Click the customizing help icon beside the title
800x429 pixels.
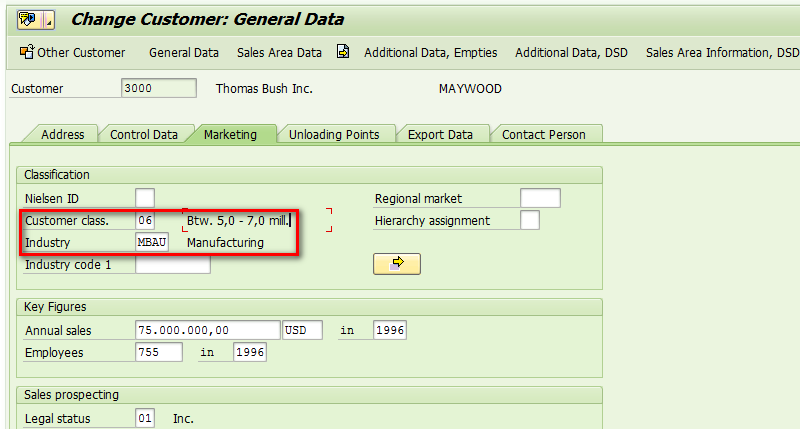click(28, 20)
